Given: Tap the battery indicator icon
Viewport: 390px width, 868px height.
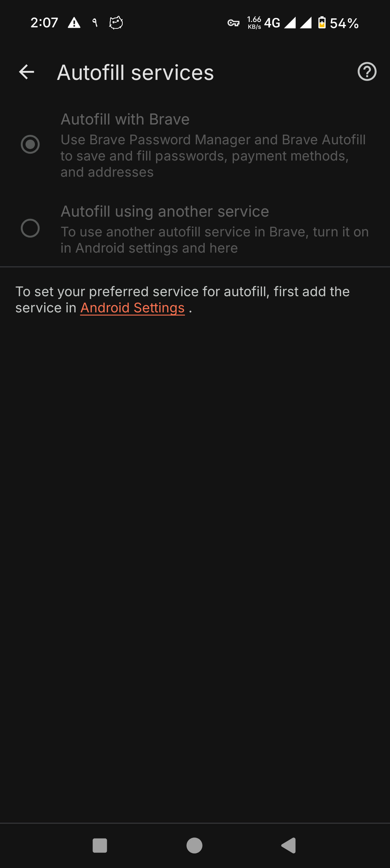Looking at the screenshot, I should click(x=322, y=22).
